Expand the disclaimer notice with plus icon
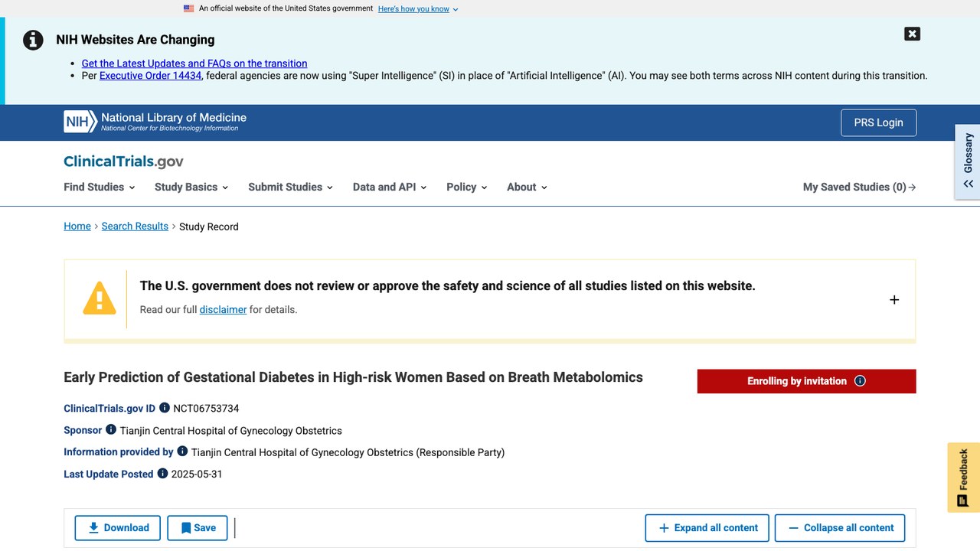This screenshot has width=980, height=551. click(x=893, y=300)
